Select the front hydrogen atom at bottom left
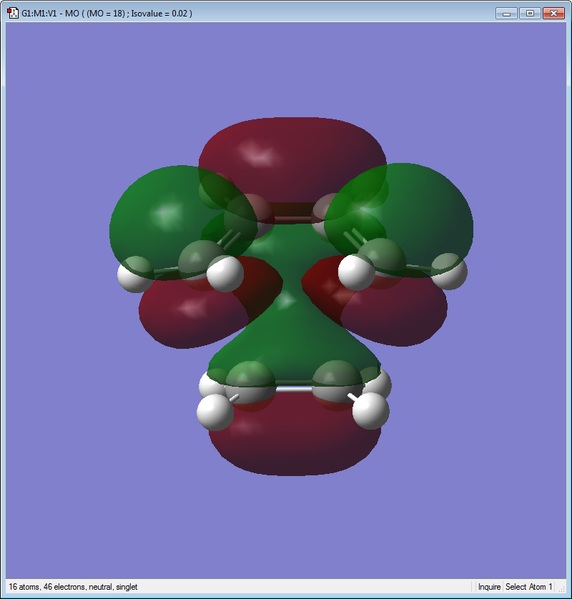This screenshot has width=572, height=599. (215, 412)
